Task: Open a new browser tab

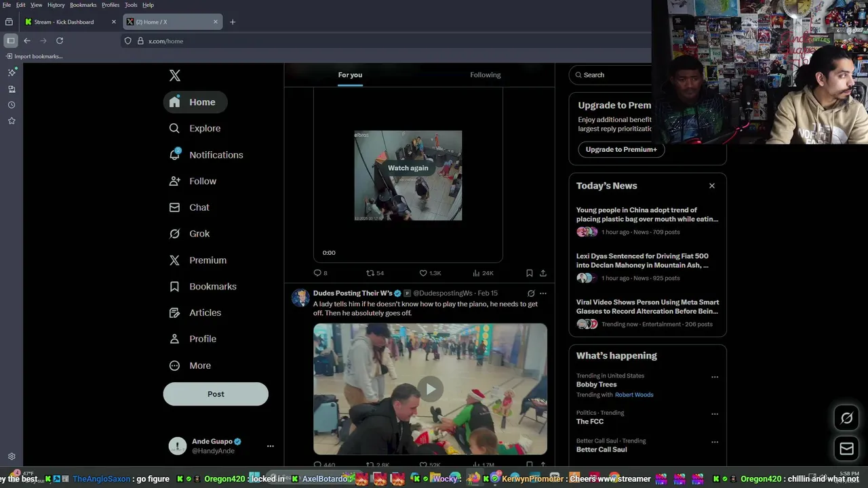Action: click(x=233, y=22)
